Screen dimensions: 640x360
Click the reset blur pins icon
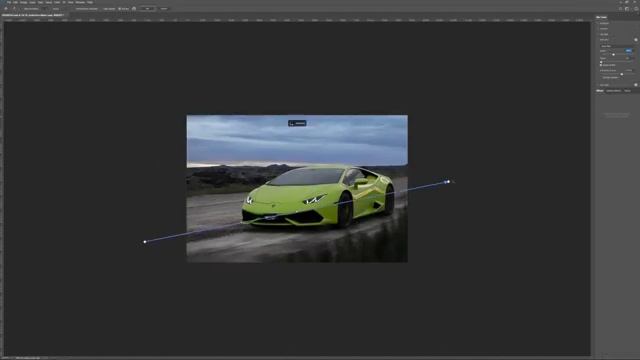[x=134, y=9]
